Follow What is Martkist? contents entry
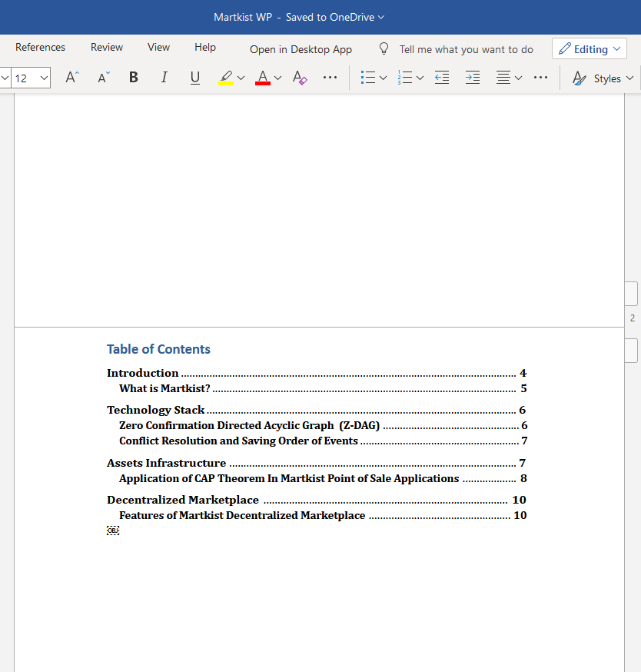Viewport: 641px width, 672px height. point(323,389)
